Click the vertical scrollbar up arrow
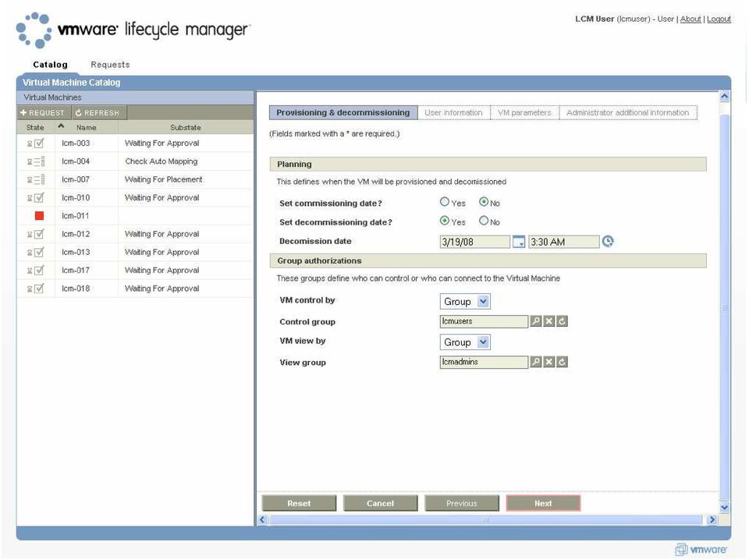The image size is (749, 560). 724,97
